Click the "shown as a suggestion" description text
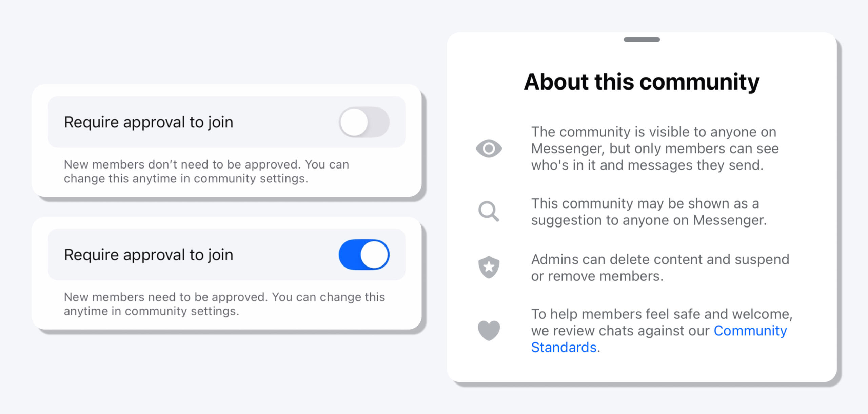868x414 pixels. click(x=648, y=212)
